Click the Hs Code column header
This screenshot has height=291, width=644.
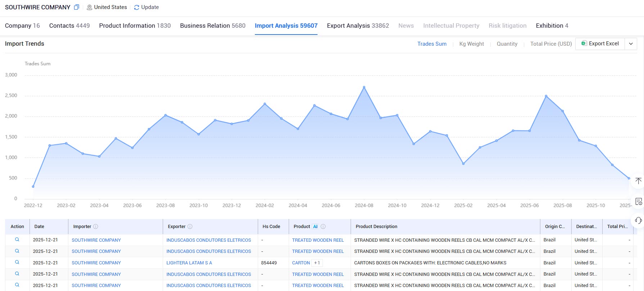[271, 227]
